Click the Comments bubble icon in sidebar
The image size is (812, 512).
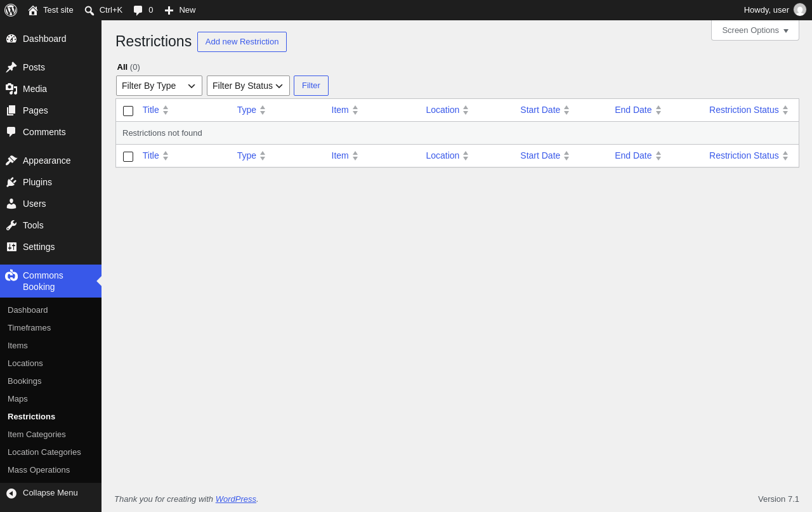pyautogui.click(x=11, y=132)
